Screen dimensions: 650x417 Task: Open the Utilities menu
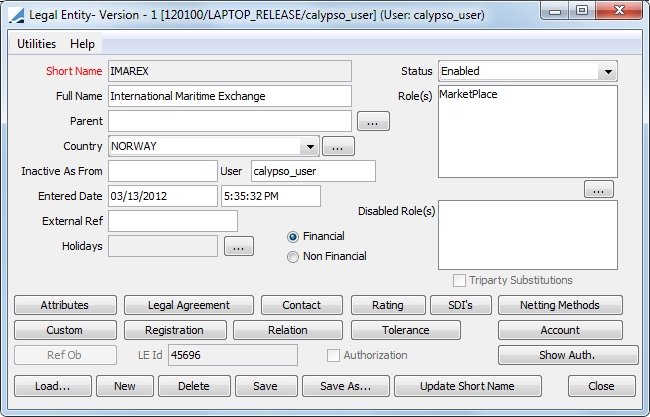click(x=36, y=44)
